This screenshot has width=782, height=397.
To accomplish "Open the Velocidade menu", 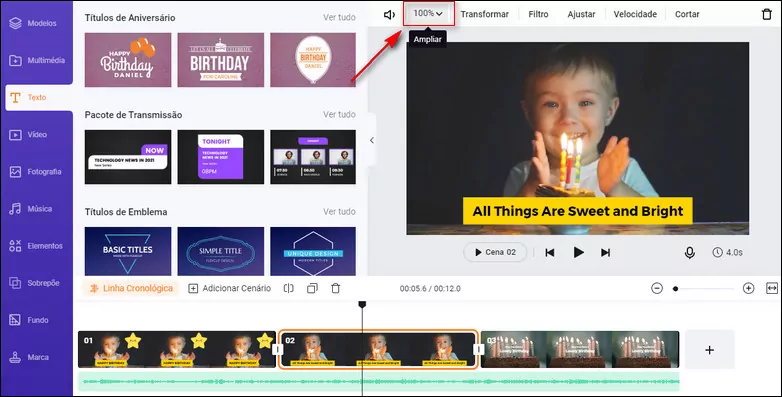I will pyautogui.click(x=635, y=14).
